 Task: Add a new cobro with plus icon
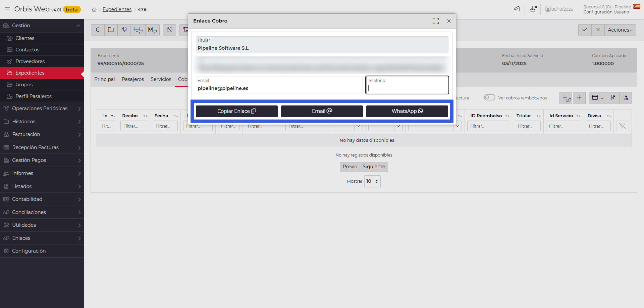pos(579,98)
